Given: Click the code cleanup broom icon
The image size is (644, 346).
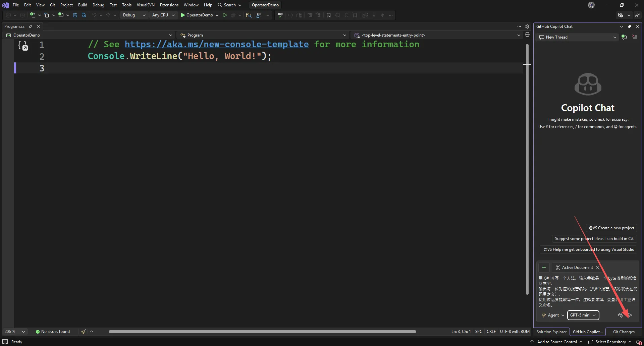Looking at the screenshot, I should [x=83, y=332].
